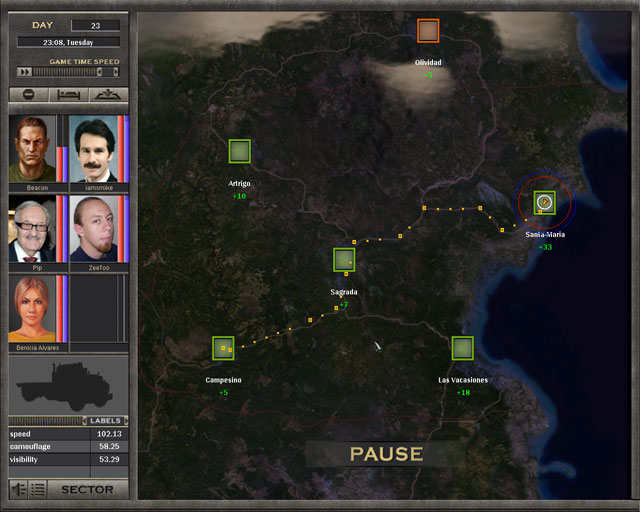Click the Las Vacasiones town marker
Screen dimensions: 640x512
coord(462,348)
